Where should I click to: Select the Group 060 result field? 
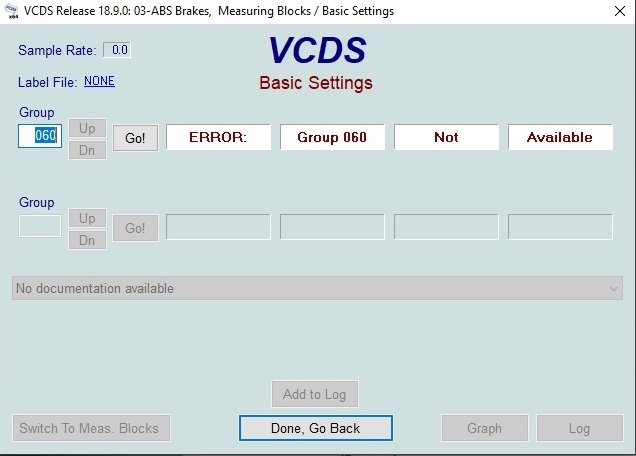tap(332, 137)
